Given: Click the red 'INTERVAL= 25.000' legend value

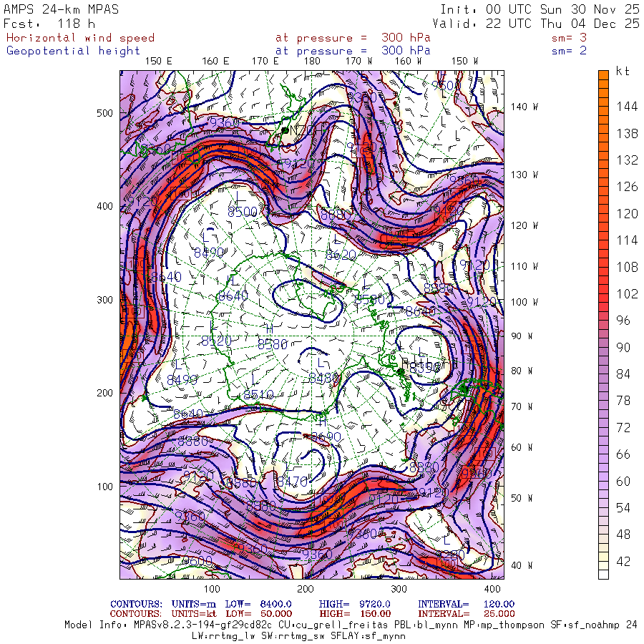Looking at the screenshot, I should click(x=466, y=614).
